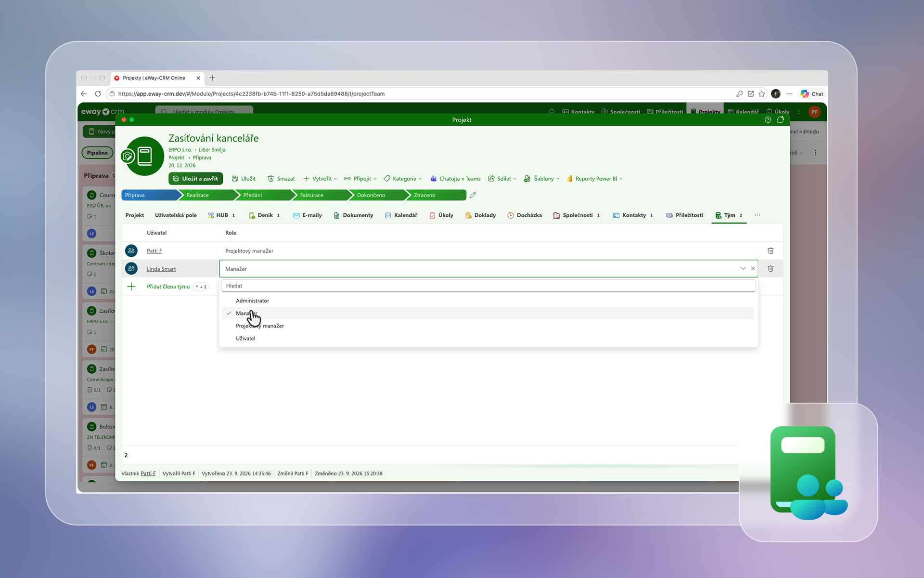Set workflow stage to Realizace

coord(207,195)
